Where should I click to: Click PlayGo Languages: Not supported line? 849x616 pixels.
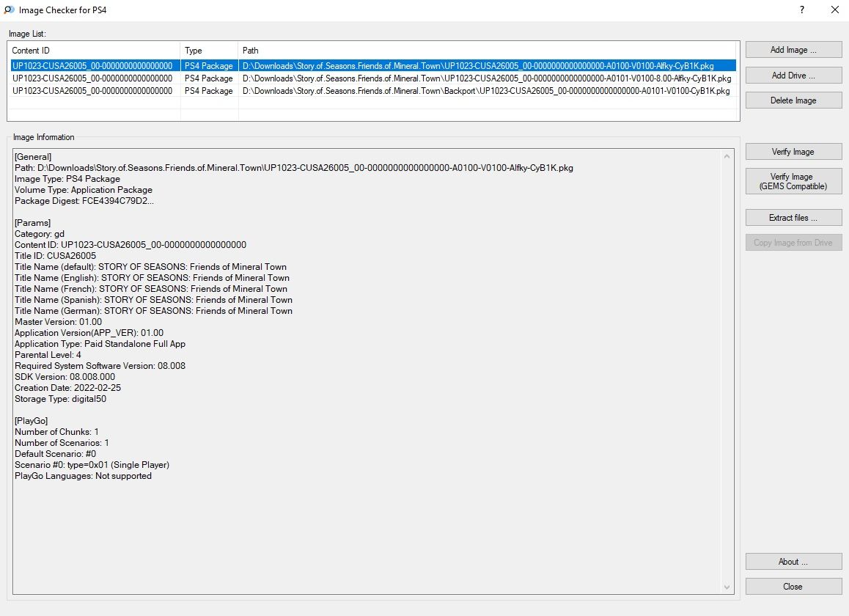[84, 476]
